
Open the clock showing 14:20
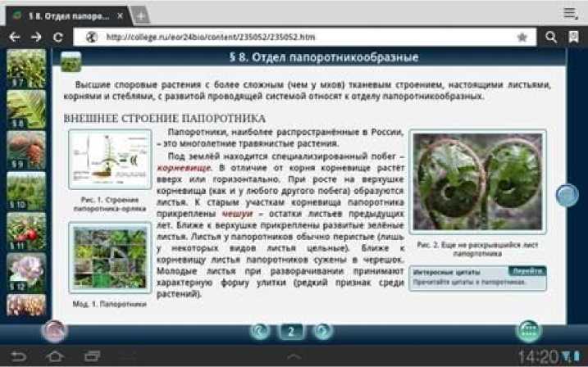[x=539, y=357]
